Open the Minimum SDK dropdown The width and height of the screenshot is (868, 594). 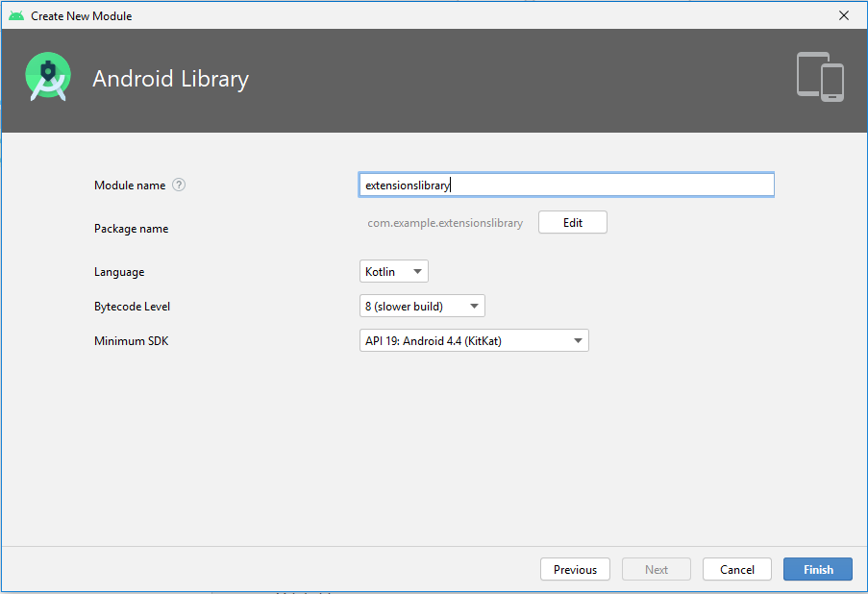tap(474, 339)
